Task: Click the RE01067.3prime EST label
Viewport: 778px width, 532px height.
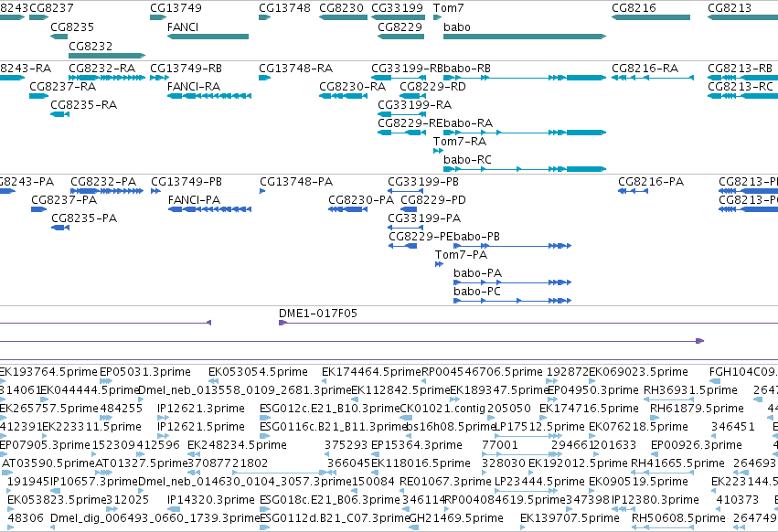Action: tap(445, 482)
